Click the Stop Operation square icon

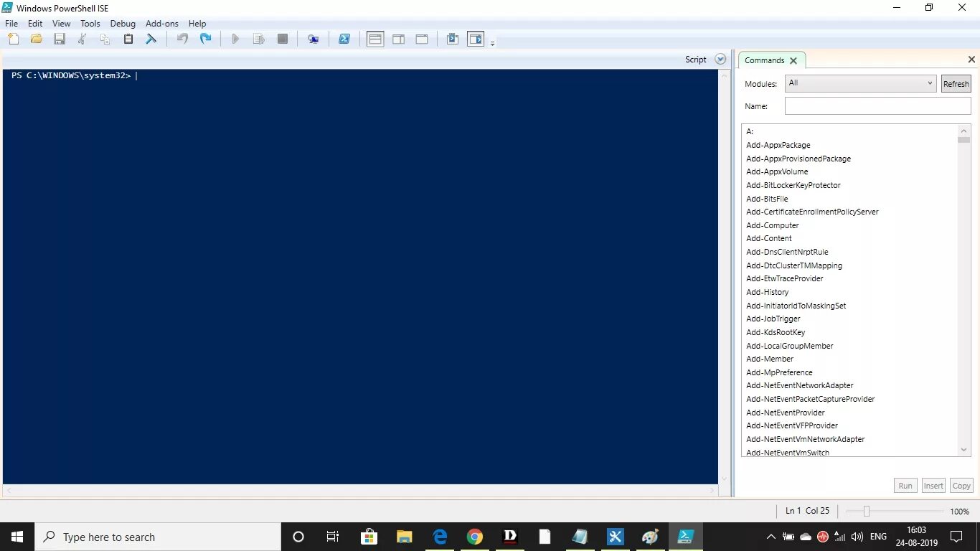coord(283,39)
